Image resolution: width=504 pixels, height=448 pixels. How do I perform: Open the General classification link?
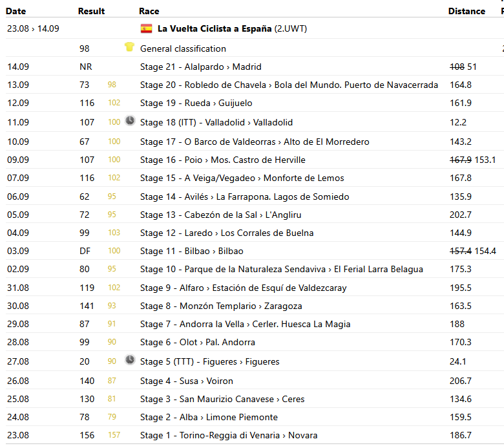coord(183,48)
